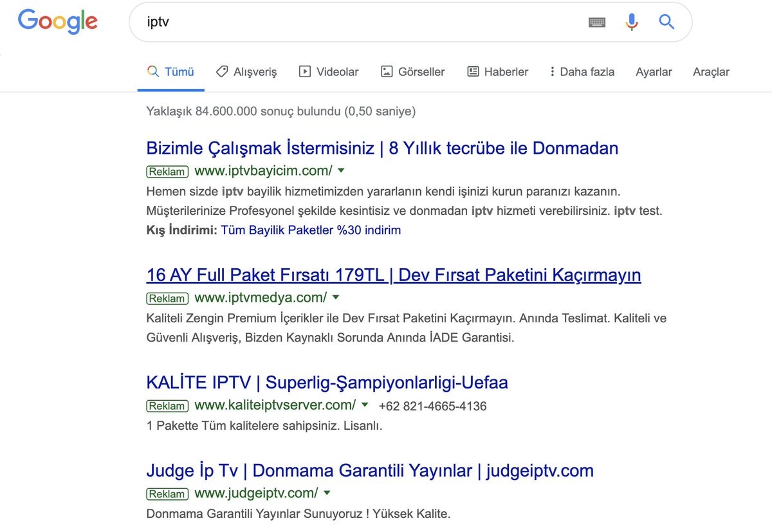Click '1 Pakette Tüm kalitelere sahipsiniz' description
This screenshot has height=532, width=772.
(x=264, y=425)
